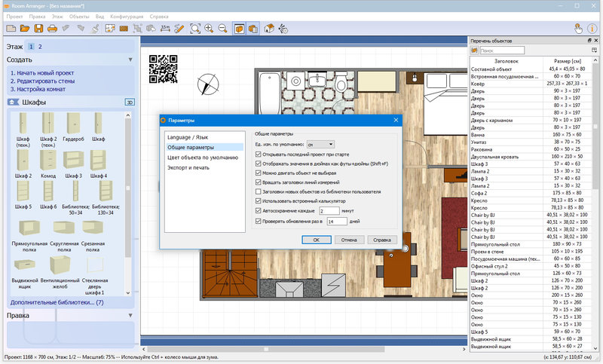Click the object list options icon by search
The width and height of the screenshot is (603, 364).
point(595,50)
